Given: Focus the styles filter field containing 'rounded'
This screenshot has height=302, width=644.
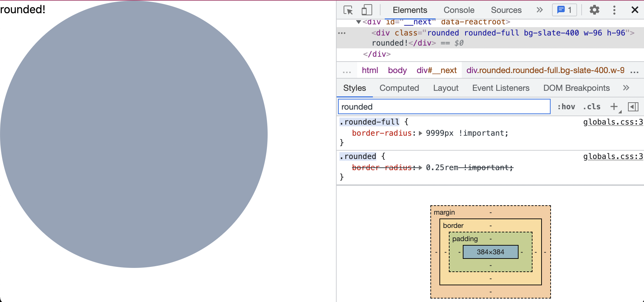Looking at the screenshot, I should click(x=444, y=107).
